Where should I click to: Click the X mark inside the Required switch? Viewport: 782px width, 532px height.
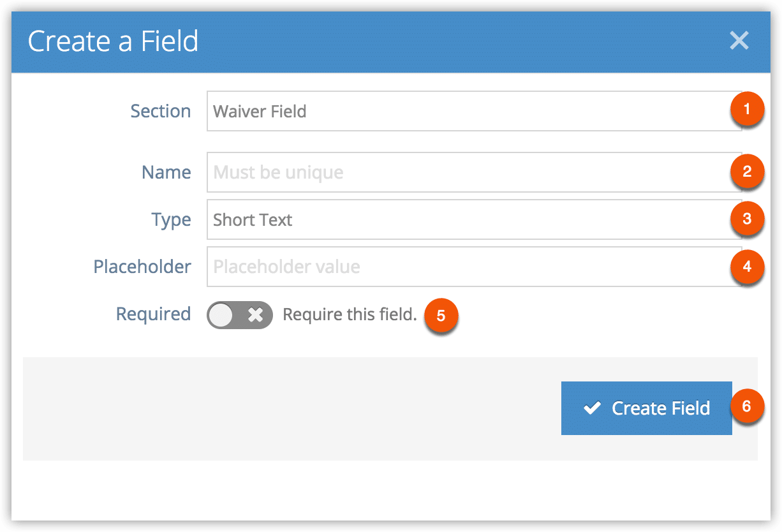point(256,315)
